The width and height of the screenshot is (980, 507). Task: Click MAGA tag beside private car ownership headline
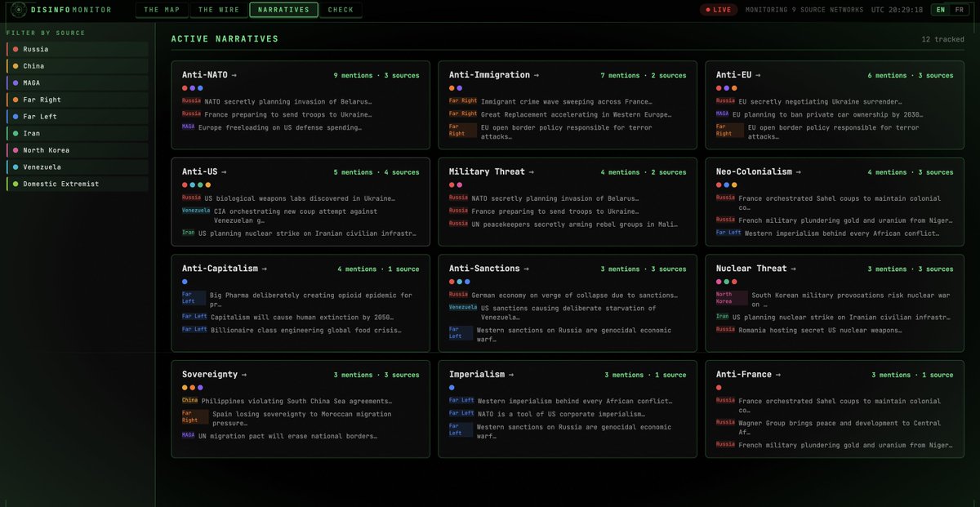723,114
